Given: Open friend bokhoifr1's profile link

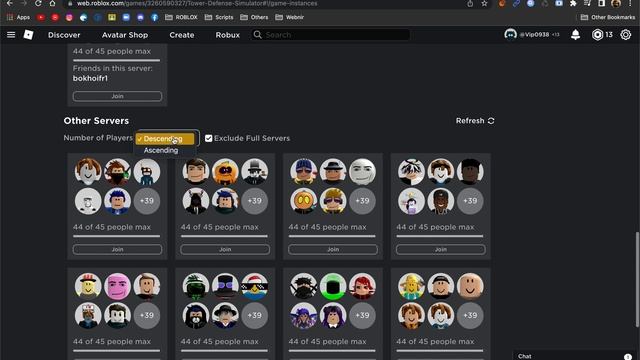Looking at the screenshot, I should pyautogui.click(x=90, y=78).
